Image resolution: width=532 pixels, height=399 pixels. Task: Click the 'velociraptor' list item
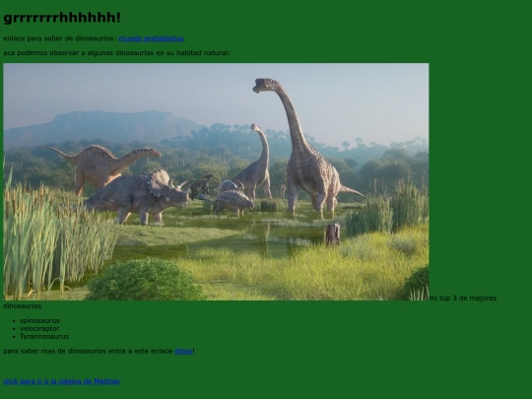click(x=39, y=328)
